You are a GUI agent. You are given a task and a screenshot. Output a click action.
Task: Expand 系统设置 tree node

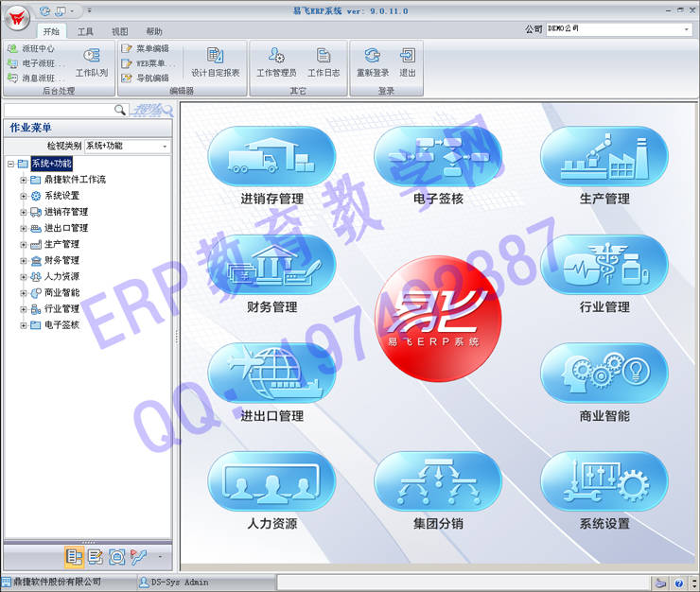pyautogui.click(x=24, y=196)
